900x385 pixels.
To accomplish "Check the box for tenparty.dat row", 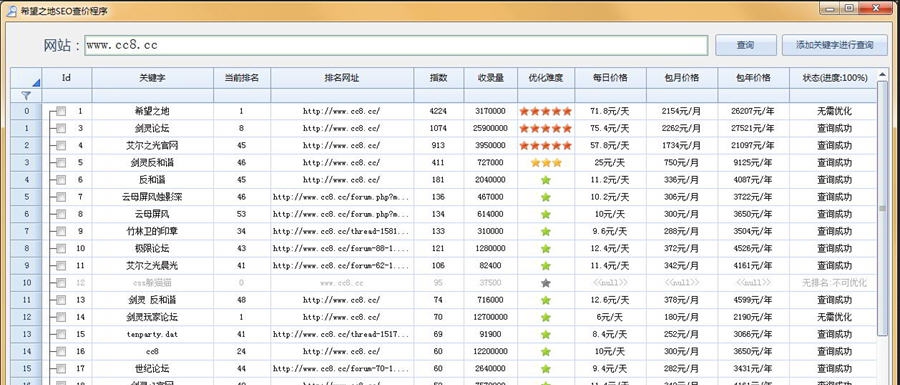I will [61, 334].
